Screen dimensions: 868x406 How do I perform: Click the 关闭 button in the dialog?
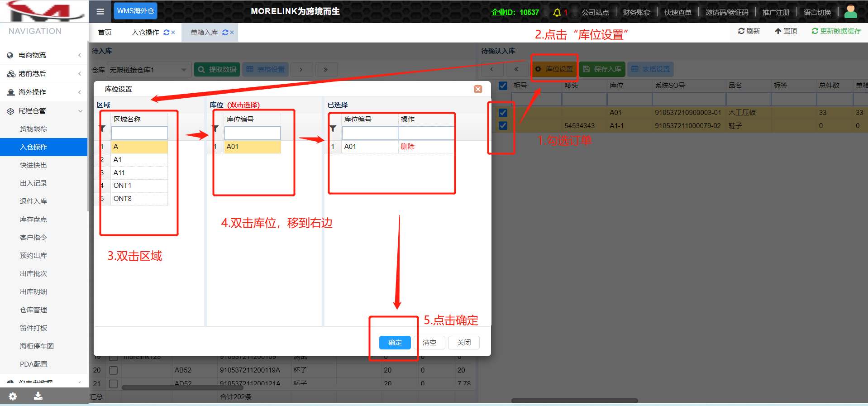click(x=464, y=343)
